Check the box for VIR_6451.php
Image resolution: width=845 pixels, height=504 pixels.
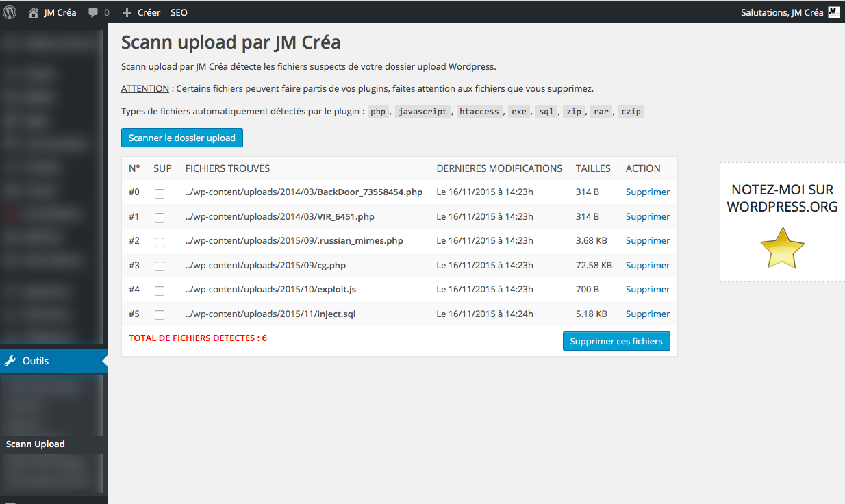pos(160,218)
